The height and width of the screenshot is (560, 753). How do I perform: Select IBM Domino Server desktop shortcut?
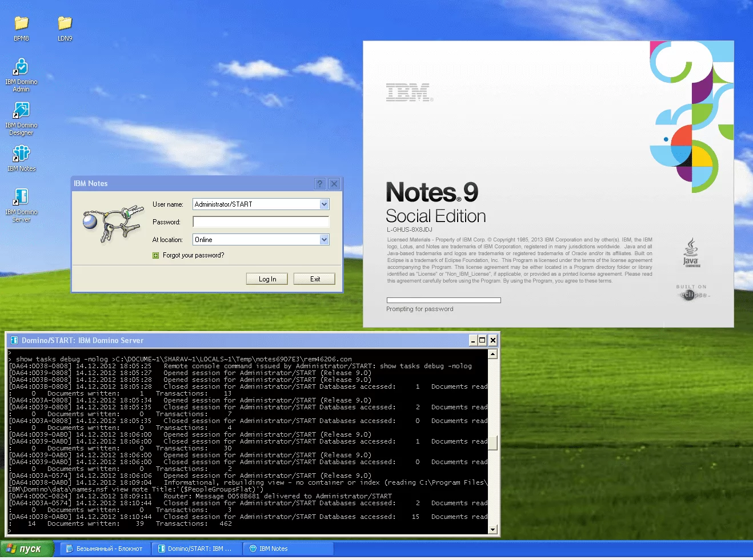pyautogui.click(x=21, y=198)
